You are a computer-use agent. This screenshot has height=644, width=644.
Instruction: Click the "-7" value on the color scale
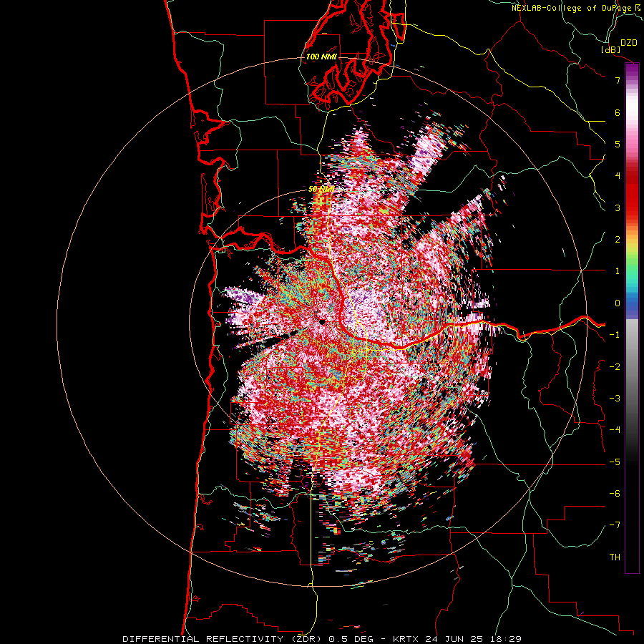click(615, 525)
